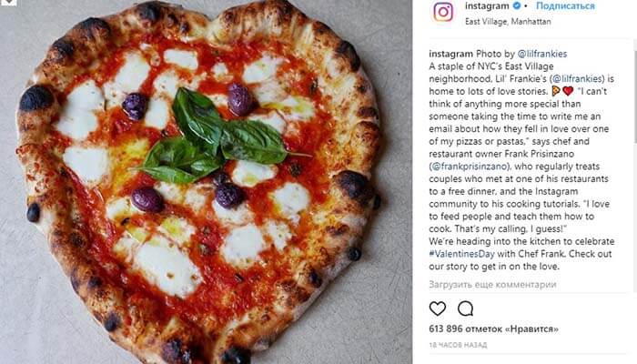The width and height of the screenshot is (637, 364).
Task: Open comments via speech bubble icon
Action: (x=465, y=309)
